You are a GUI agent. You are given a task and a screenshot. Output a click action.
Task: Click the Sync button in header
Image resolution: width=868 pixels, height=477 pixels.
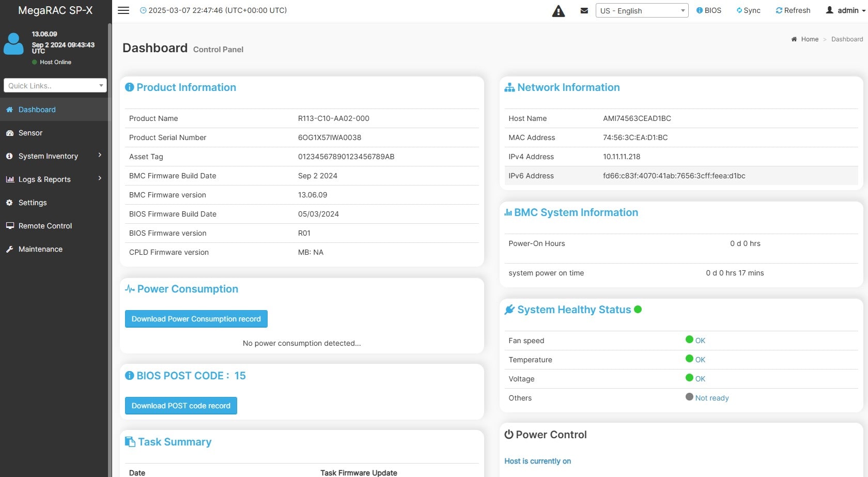(749, 10)
